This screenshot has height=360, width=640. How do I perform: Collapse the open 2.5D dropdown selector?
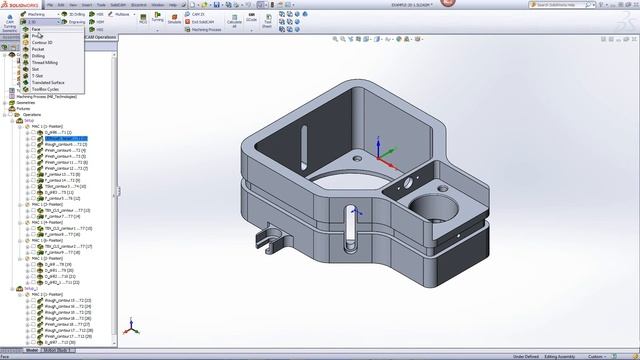[58, 22]
